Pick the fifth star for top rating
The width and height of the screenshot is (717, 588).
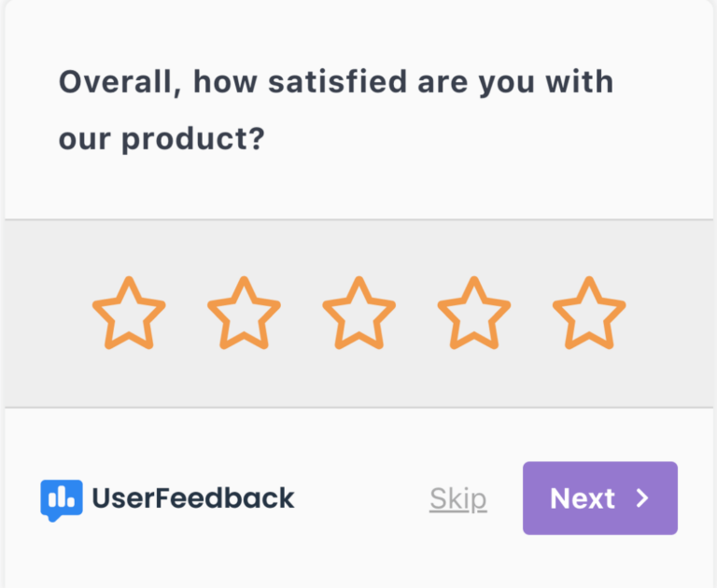[x=589, y=314]
